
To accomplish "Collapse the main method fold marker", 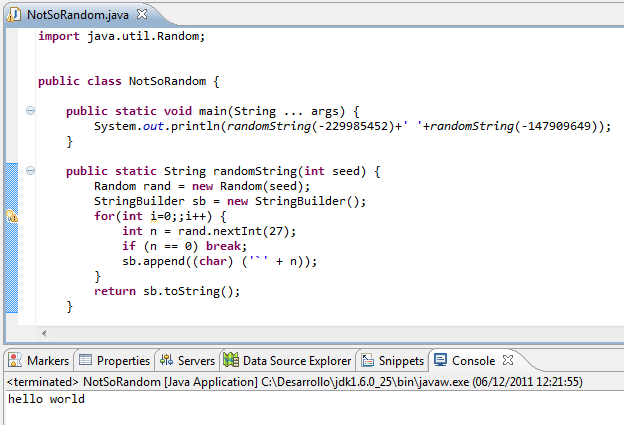I will click(31, 110).
